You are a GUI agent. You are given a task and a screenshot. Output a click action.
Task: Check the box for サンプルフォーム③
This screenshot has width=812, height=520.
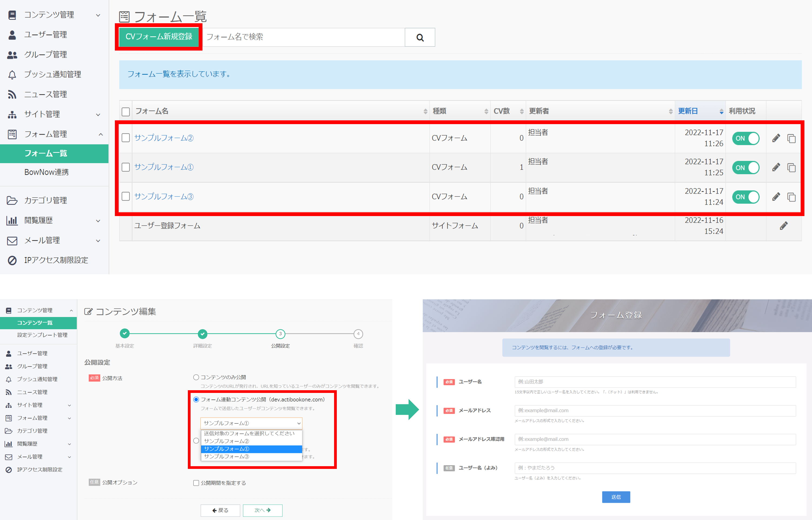[x=125, y=197]
